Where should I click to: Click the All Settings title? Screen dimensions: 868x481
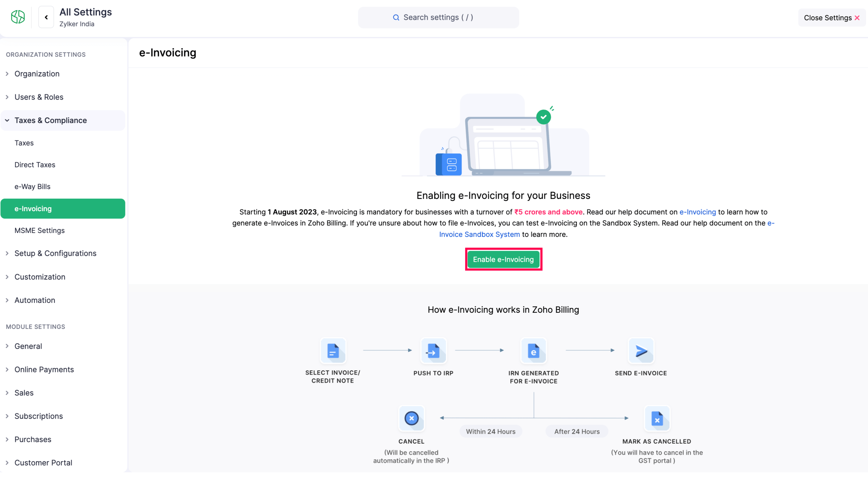(86, 12)
